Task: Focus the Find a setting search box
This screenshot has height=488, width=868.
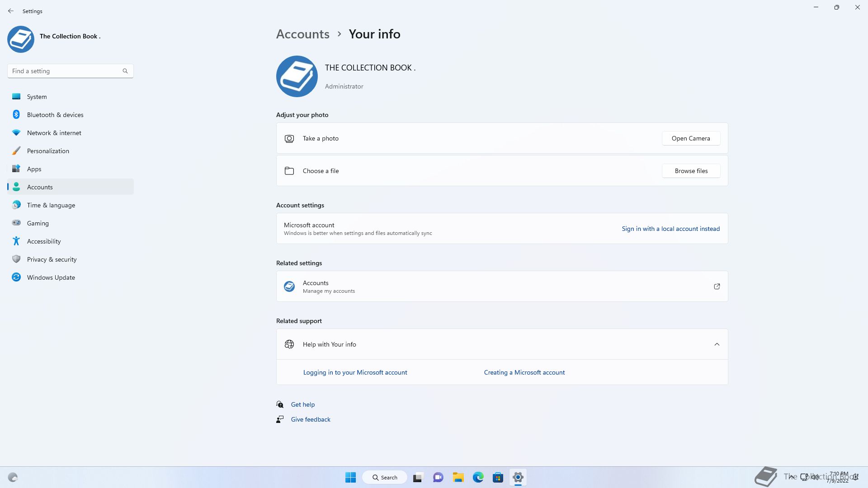Action: 71,71
